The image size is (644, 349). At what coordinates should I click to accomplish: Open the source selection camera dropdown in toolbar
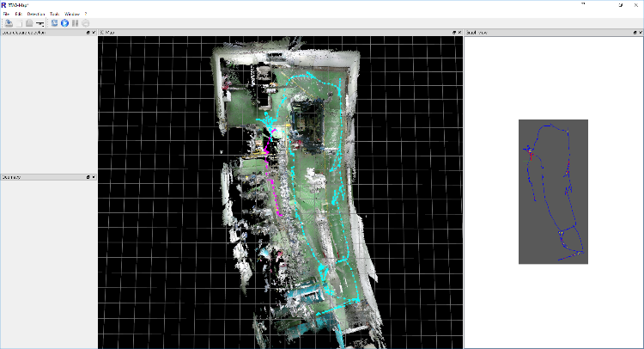pos(39,23)
